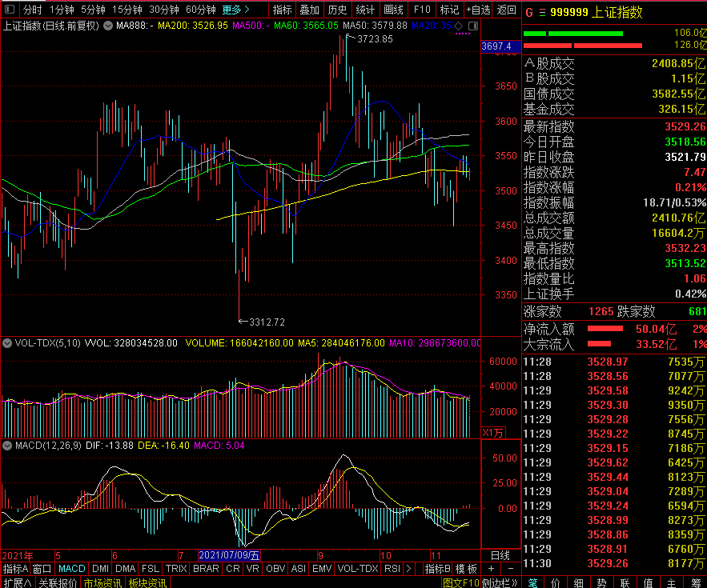This screenshot has height=588, width=707.
Task: Click the 叠加 overlay button
Action: pos(309,10)
